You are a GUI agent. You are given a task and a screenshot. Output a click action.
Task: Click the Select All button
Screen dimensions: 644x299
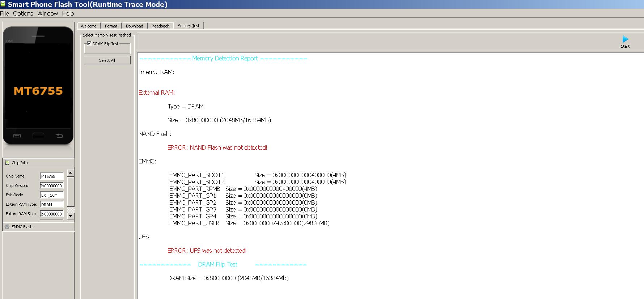point(107,60)
